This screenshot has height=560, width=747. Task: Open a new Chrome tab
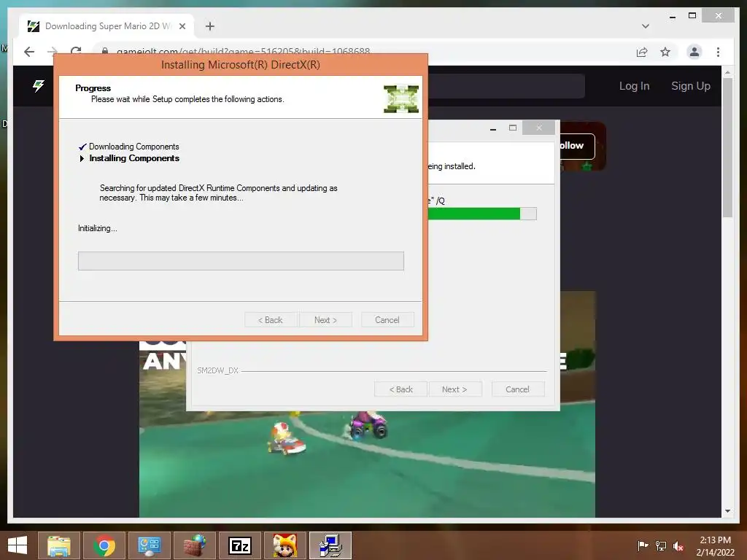coord(210,26)
